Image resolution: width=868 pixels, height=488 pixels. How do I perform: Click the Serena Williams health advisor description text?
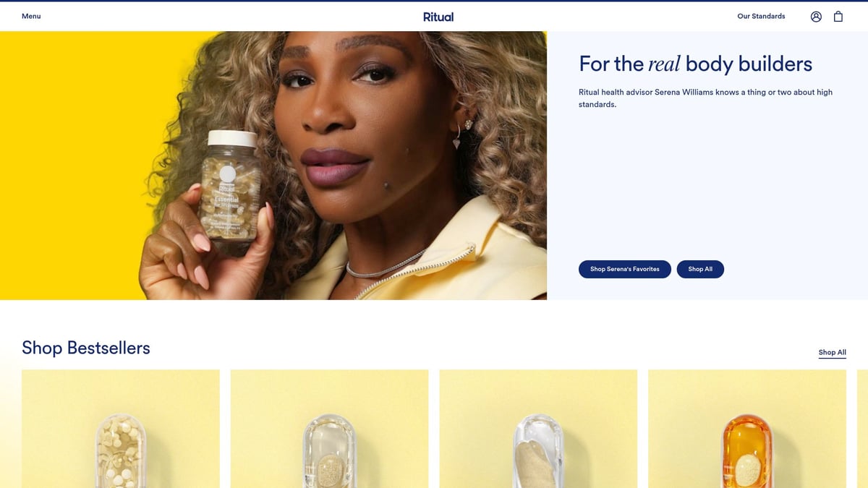tap(705, 98)
